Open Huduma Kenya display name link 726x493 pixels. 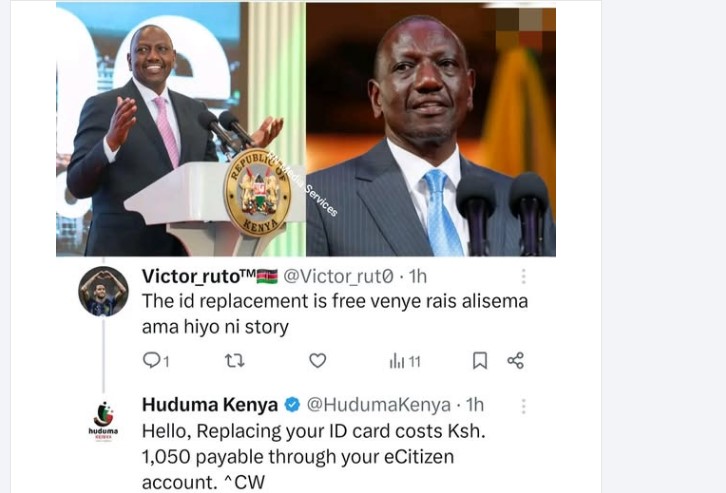[x=210, y=405]
